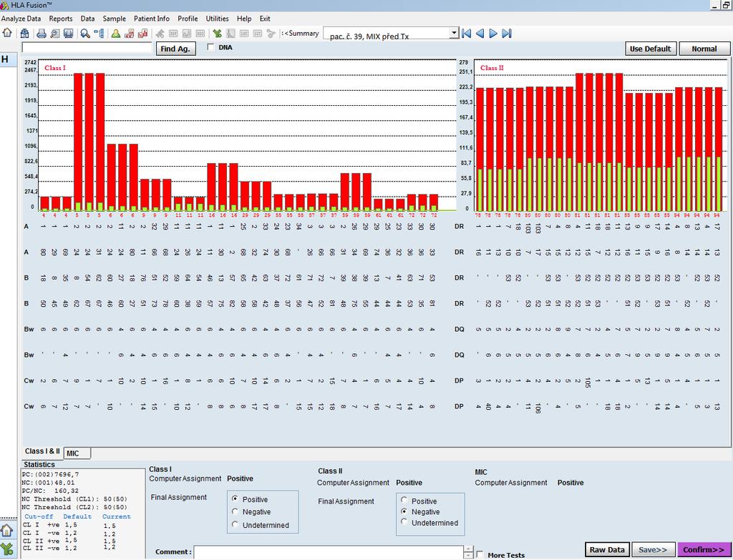This screenshot has width=733, height=560.
Task: Click the Save>> button
Action: click(653, 549)
